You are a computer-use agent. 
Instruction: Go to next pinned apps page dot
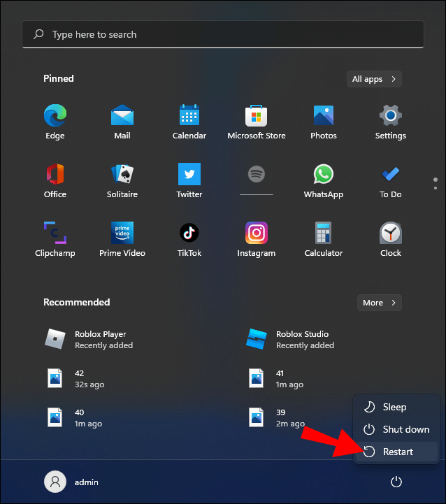(x=436, y=188)
